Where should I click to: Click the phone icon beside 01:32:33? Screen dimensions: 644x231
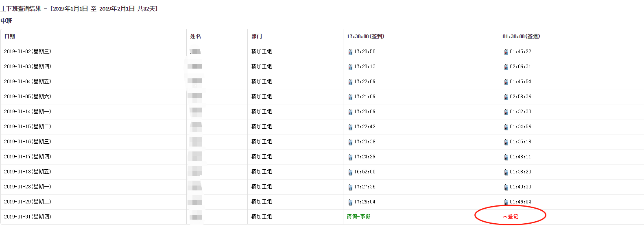[x=506, y=112]
